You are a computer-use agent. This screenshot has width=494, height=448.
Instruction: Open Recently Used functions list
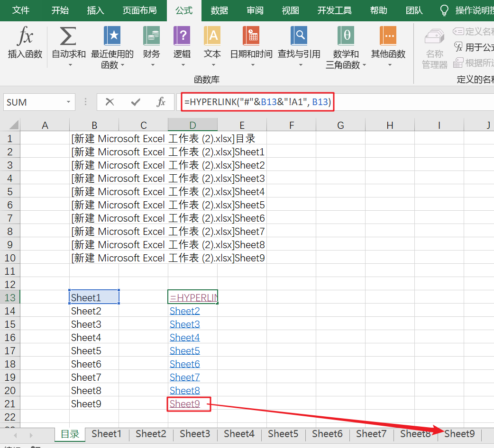tap(112, 47)
